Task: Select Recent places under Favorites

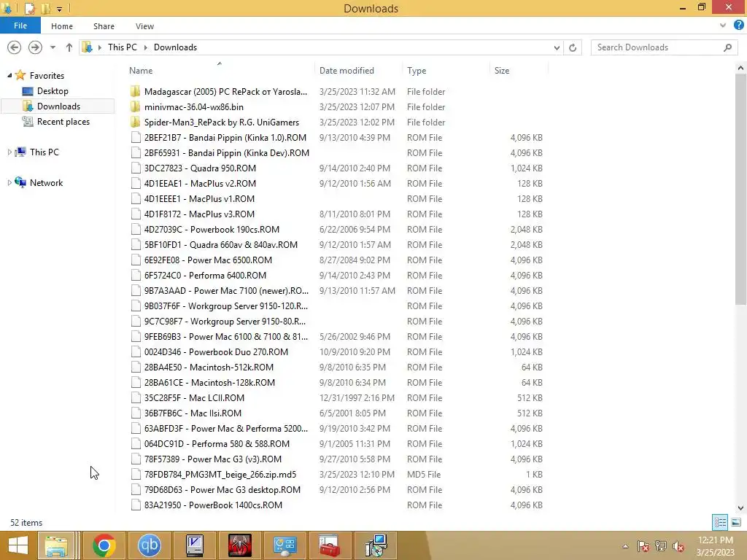Action: coord(63,122)
